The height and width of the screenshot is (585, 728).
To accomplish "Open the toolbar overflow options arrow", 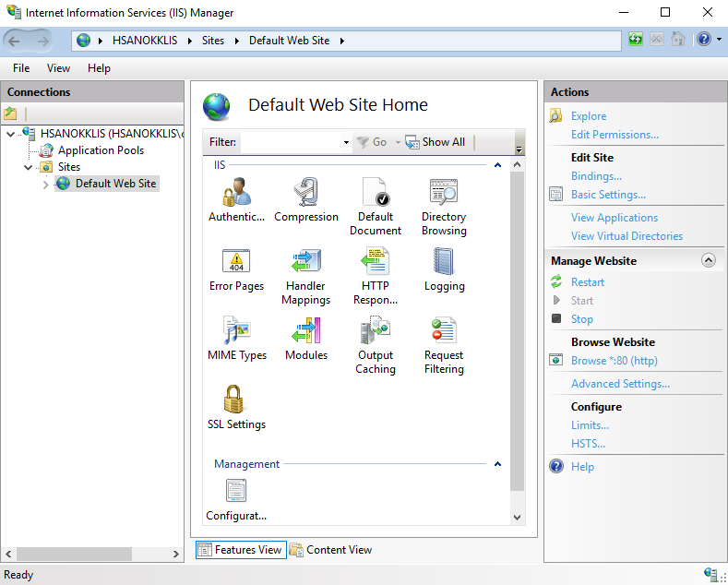I will (x=519, y=149).
